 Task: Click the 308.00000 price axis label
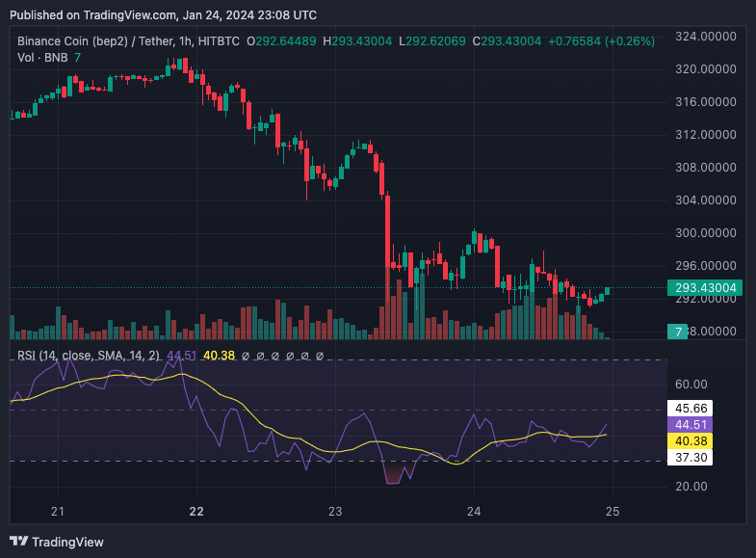click(705, 168)
